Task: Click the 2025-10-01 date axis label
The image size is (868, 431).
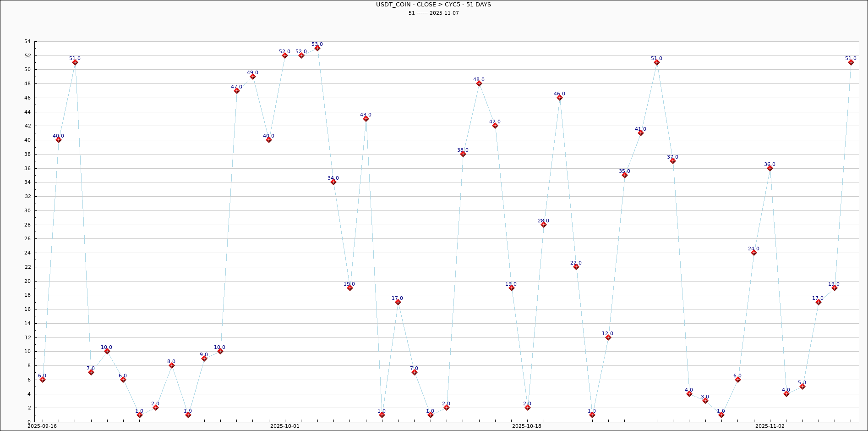Action: (x=284, y=426)
